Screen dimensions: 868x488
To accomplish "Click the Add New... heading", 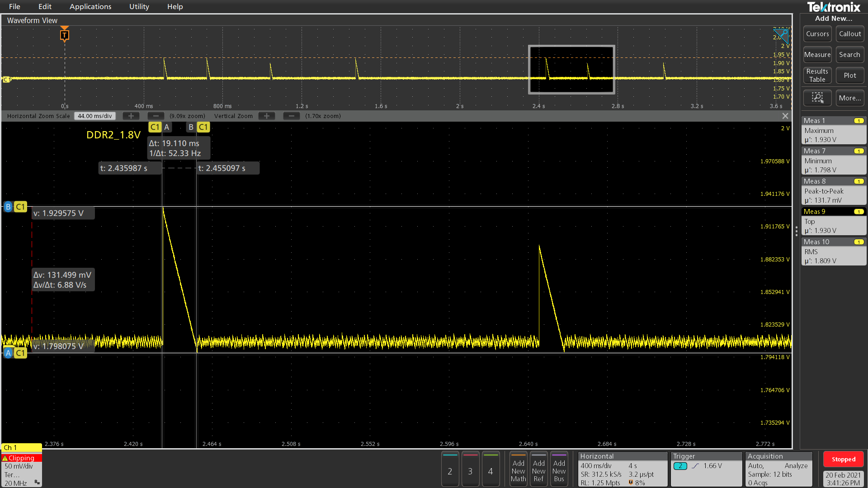I will 834,19.
